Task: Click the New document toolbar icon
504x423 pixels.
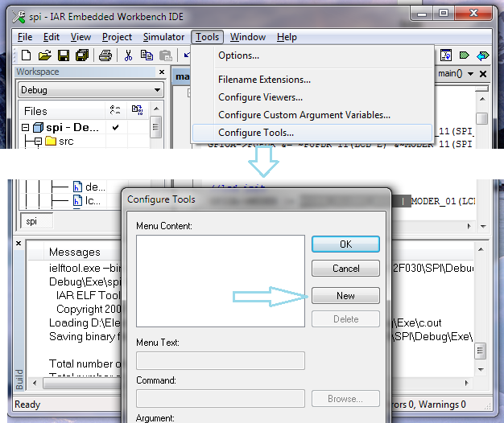Action: point(26,55)
